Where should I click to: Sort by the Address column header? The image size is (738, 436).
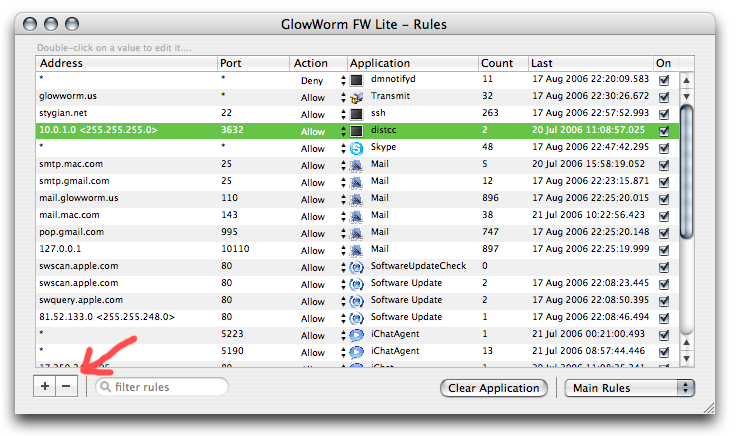(x=127, y=63)
